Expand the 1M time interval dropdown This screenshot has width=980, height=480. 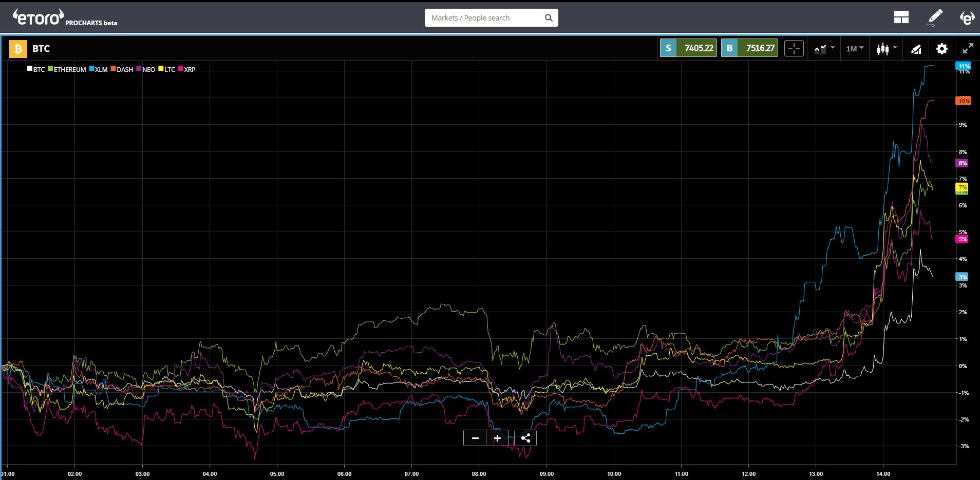855,49
